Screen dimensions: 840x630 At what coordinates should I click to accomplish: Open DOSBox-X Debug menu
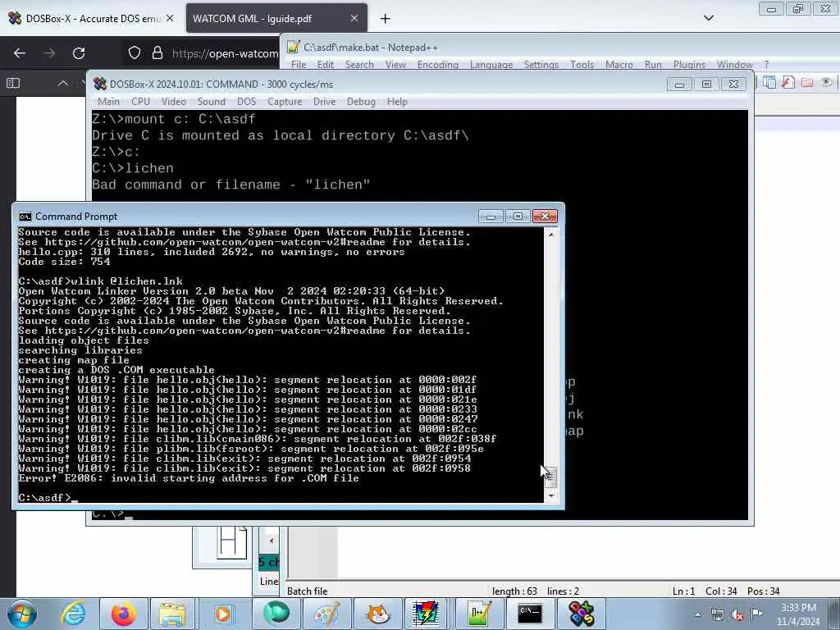(361, 102)
